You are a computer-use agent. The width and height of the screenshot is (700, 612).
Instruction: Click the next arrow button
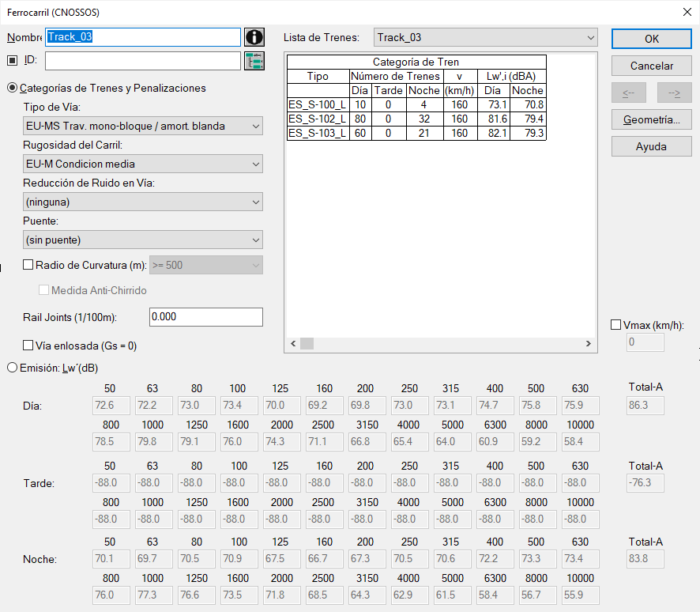click(x=674, y=93)
